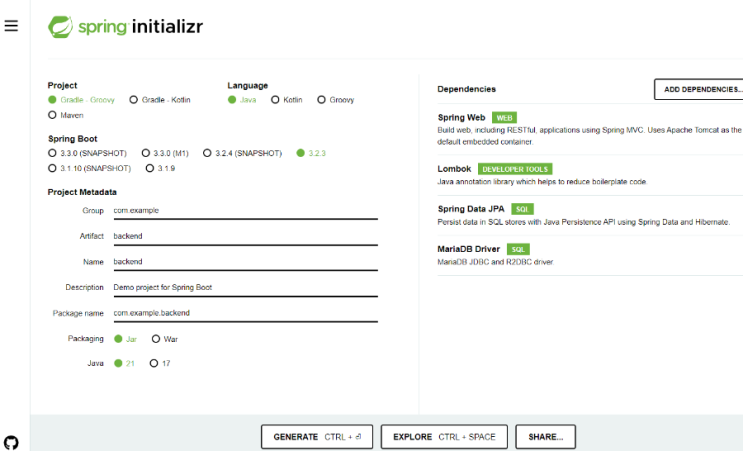Select Maven project type
The image size is (743, 451).
coord(66,115)
